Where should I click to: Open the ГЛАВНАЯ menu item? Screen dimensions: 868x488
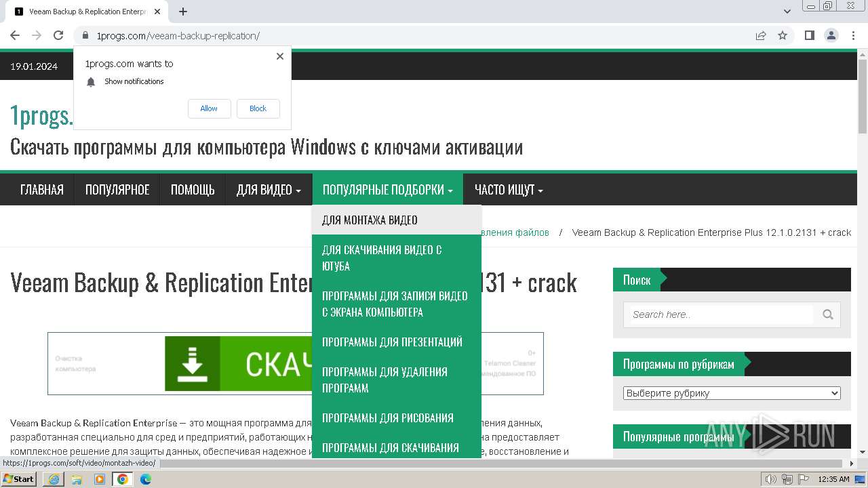(42, 190)
